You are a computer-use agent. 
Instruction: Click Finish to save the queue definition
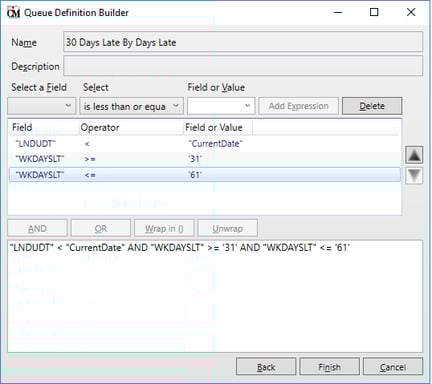(x=329, y=367)
